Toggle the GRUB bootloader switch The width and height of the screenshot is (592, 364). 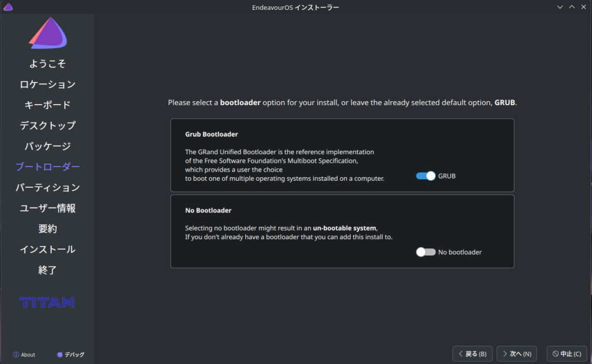pos(425,176)
